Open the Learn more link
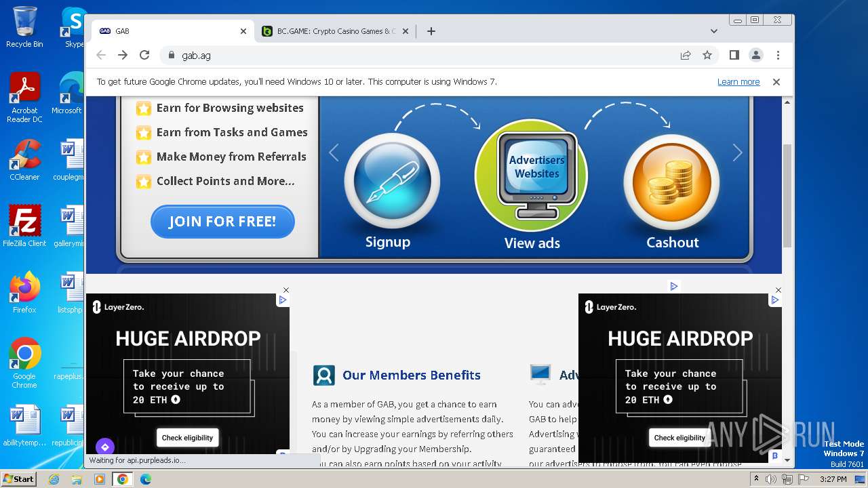The width and height of the screenshot is (868, 488). tap(738, 82)
